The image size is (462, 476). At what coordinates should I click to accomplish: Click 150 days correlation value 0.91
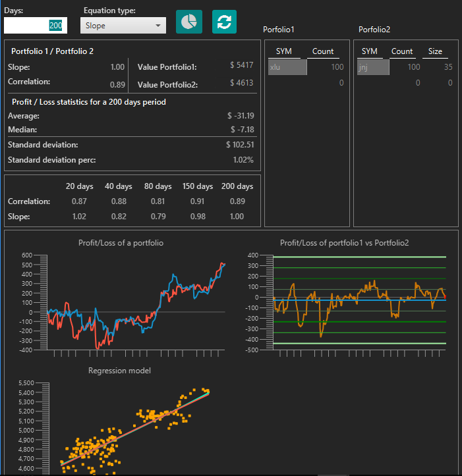pos(197,201)
